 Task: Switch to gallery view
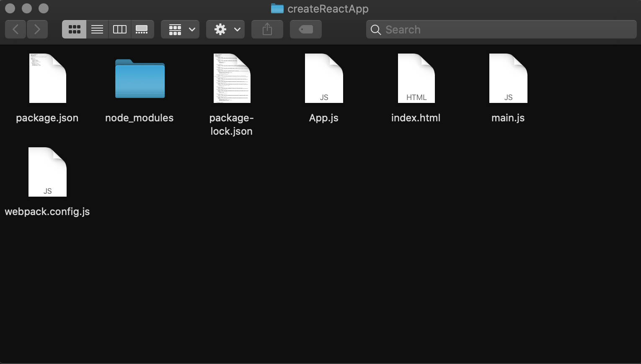tap(142, 29)
